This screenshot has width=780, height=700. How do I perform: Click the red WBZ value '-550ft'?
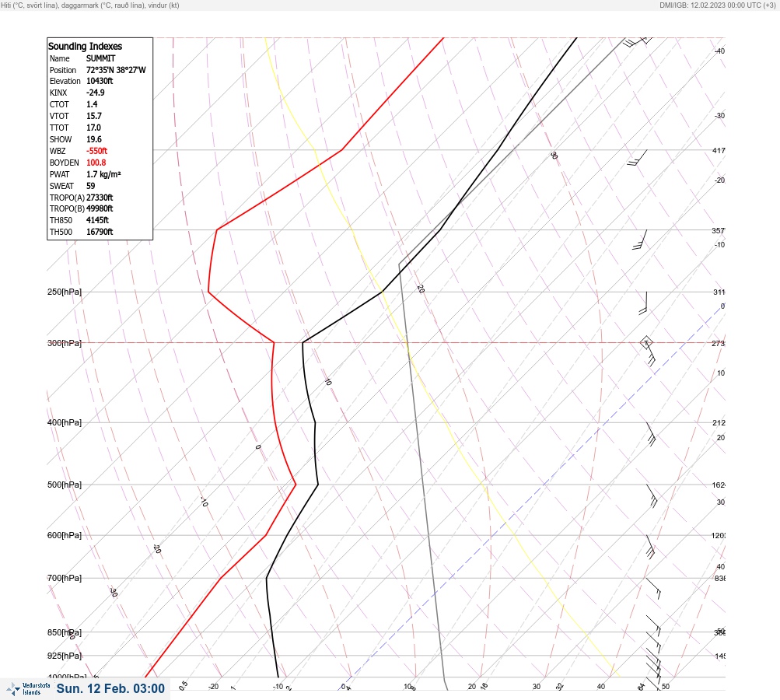(96, 151)
